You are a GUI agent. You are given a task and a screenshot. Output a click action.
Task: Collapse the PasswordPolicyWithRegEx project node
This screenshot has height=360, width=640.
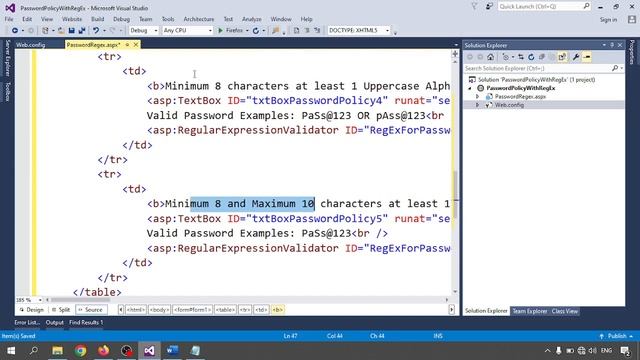[470, 88]
